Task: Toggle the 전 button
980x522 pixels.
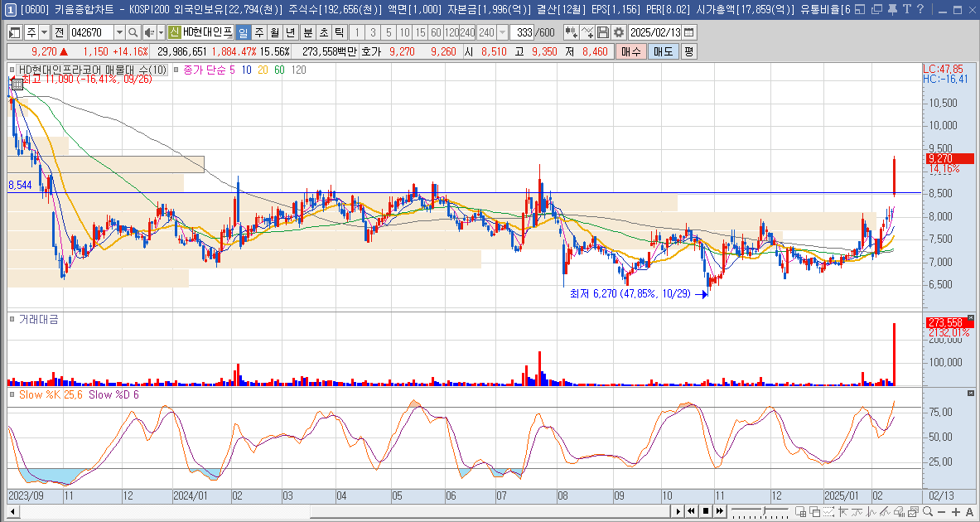Action: pyautogui.click(x=60, y=32)
